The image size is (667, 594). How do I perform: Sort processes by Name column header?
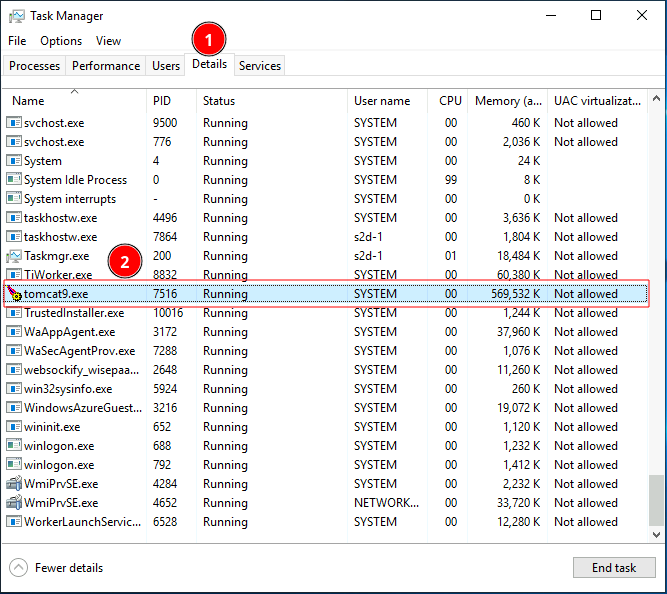pyautogui.click(x=28, y=101)
